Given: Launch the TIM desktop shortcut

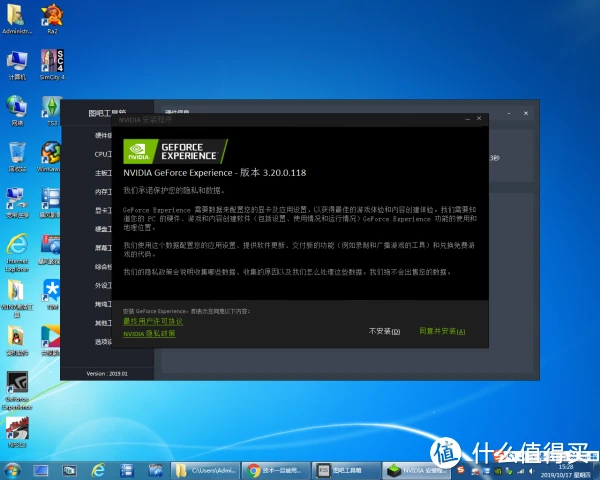Looking at the screenshot, I should pos(51,294).
